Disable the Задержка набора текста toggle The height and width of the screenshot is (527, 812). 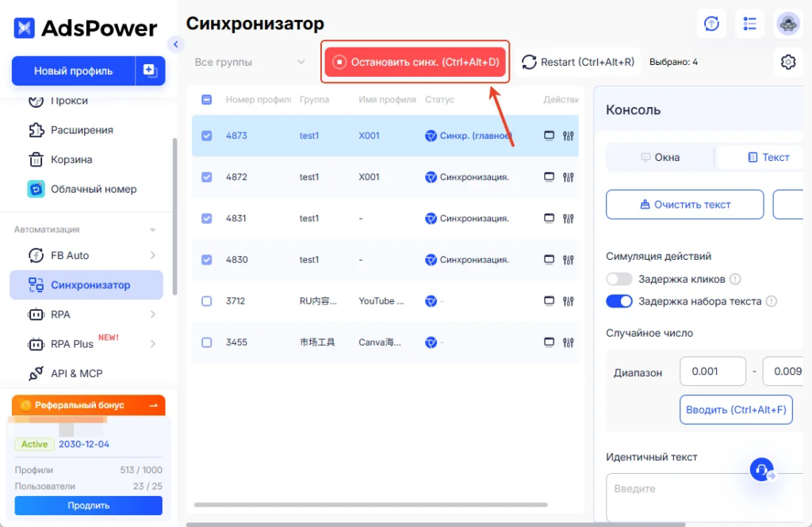pyautogui.click(x=619, y=301)
